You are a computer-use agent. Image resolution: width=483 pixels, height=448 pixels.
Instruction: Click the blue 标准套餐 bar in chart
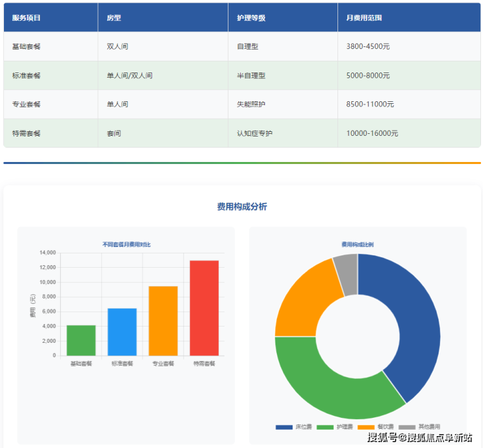122,332
